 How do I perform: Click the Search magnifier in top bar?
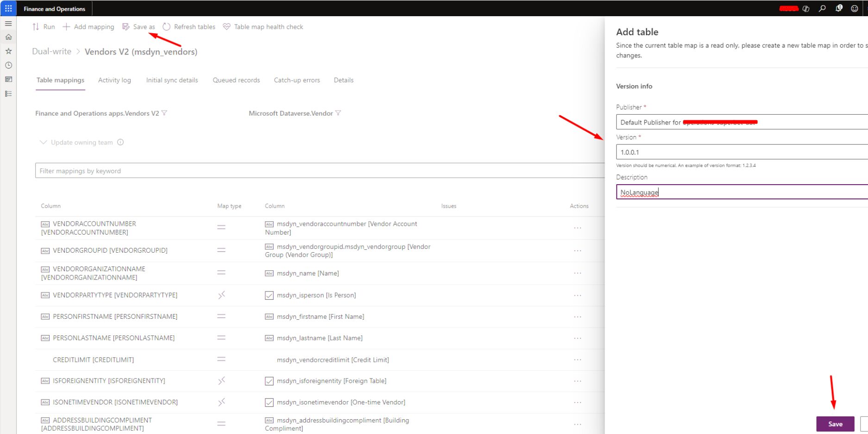point(822,8)
